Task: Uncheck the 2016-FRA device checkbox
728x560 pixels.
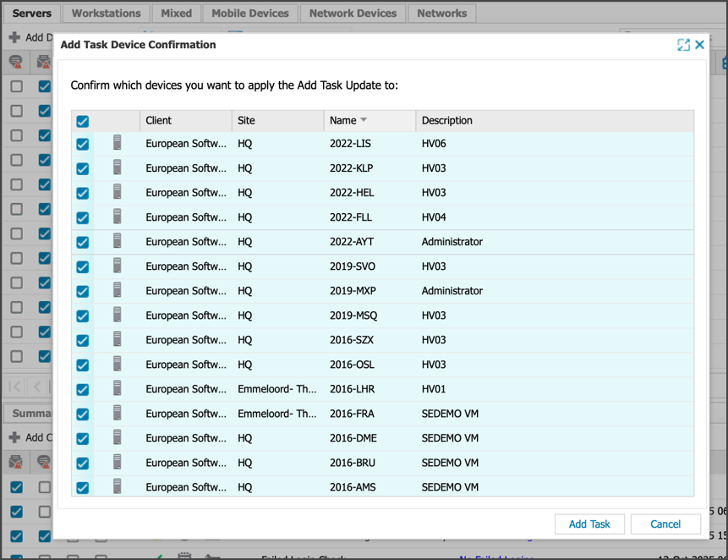Action: (x=83, y=414)
